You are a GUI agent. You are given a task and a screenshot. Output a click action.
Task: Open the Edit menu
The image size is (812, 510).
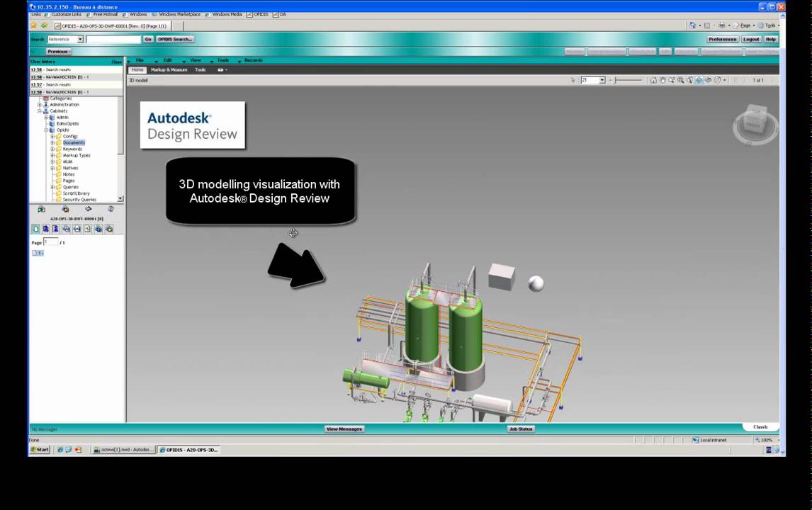click(167, 61)
